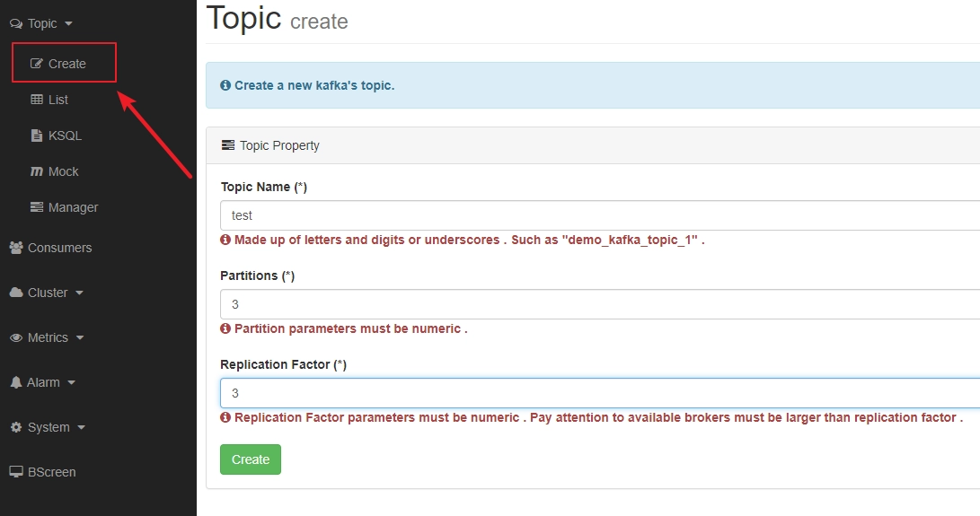Click the Cluster sidebar label
Viewport: 980px width, 516px height.
click(48, 293)
